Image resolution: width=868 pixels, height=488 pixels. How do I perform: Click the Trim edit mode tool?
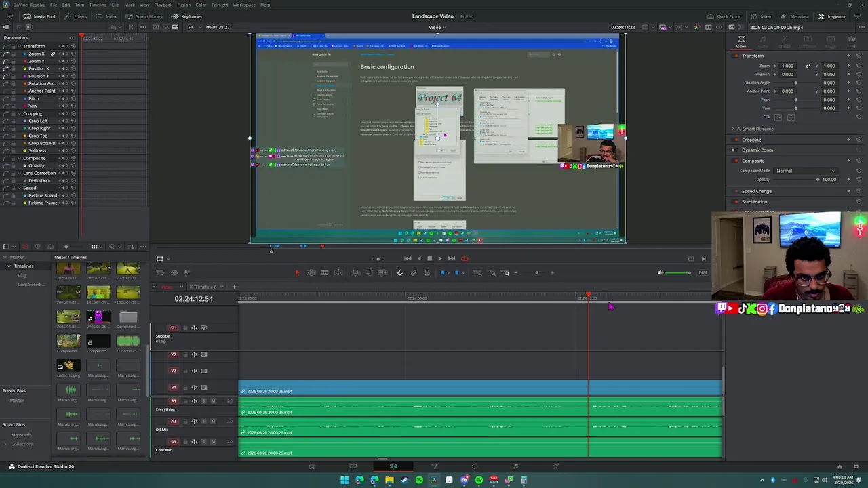[x=311, y=272]
